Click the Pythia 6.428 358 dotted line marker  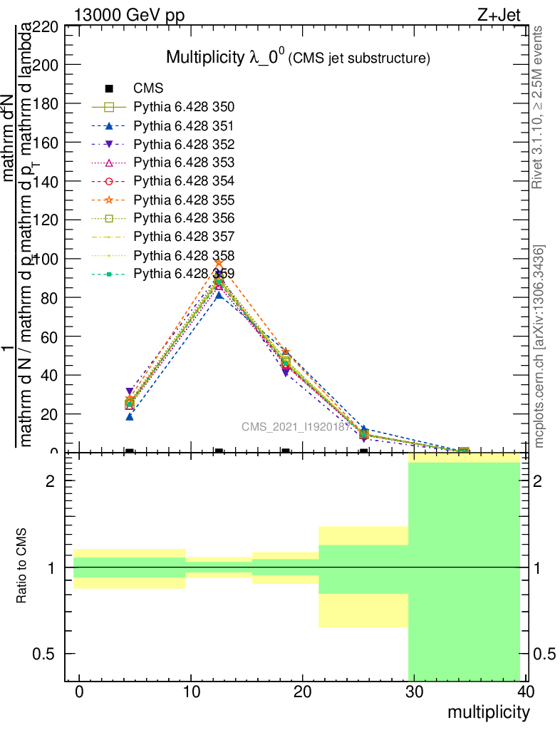pos(109,256)
